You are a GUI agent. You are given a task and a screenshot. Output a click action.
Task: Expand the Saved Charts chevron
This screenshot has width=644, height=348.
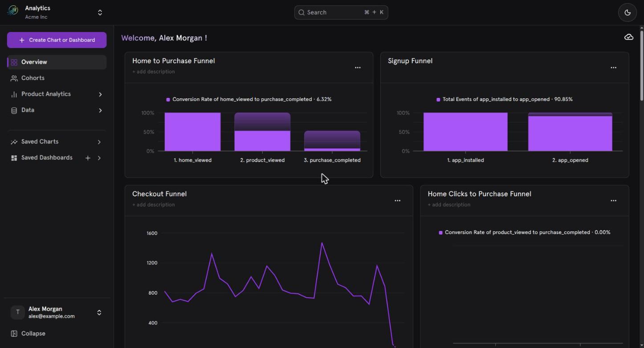[x=99, y=142]
